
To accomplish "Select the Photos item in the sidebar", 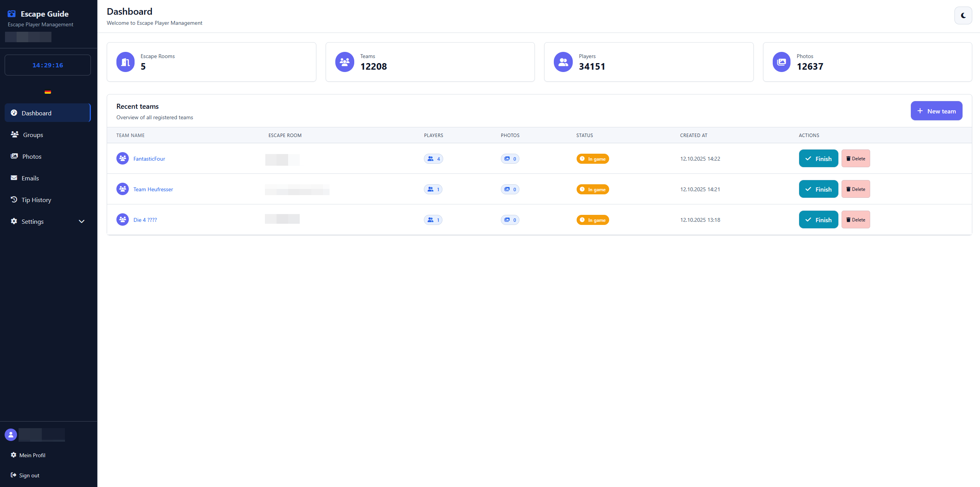I will pos(31,156).
